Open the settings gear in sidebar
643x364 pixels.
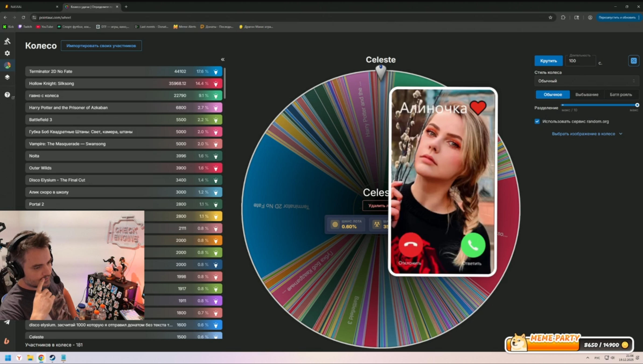tap(7, 53)
